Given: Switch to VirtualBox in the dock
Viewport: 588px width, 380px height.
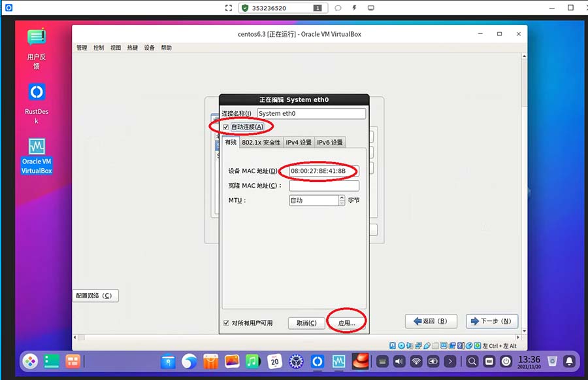Looking at the screenshot, I should coord(338,362).
